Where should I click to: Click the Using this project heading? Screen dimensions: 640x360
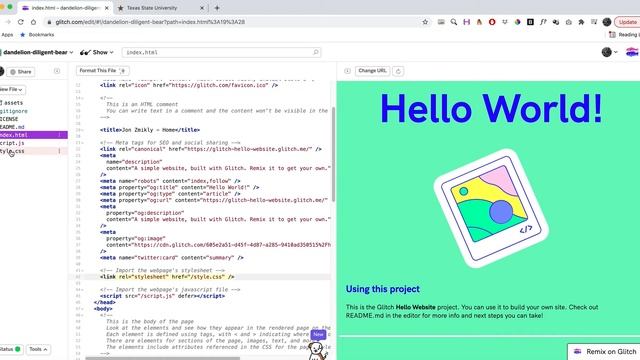pyautogui.click(x=382, y=289)
